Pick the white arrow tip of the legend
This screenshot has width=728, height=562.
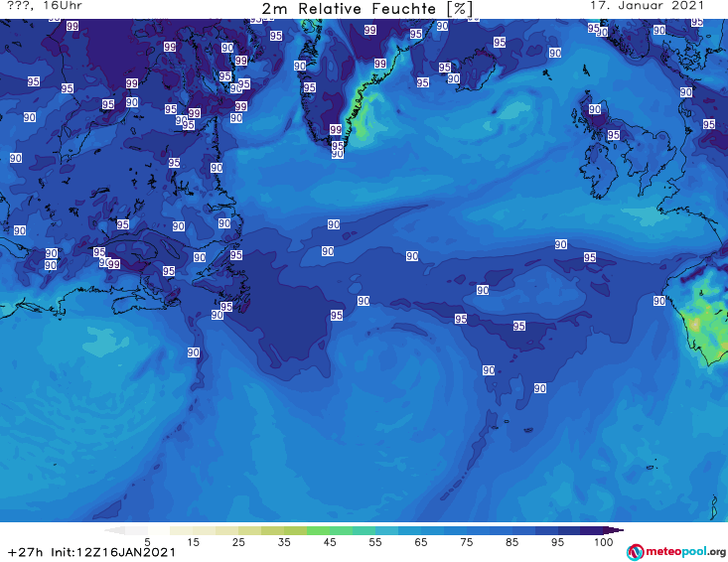pyautogui.click(x=114, y=530)
